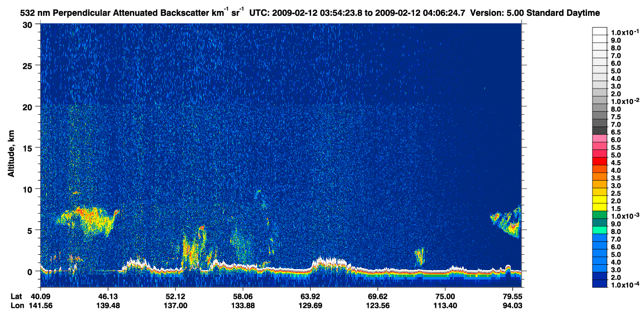Click the '1.0x10-3' color bar label
The width and height of the screenshot is (644, 330).
[624, 216]
